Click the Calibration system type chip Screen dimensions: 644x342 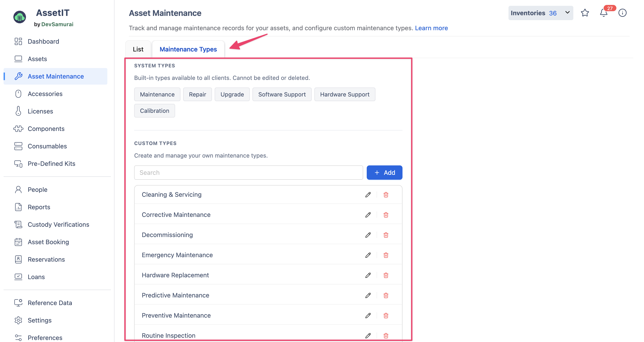coord(155,111)
